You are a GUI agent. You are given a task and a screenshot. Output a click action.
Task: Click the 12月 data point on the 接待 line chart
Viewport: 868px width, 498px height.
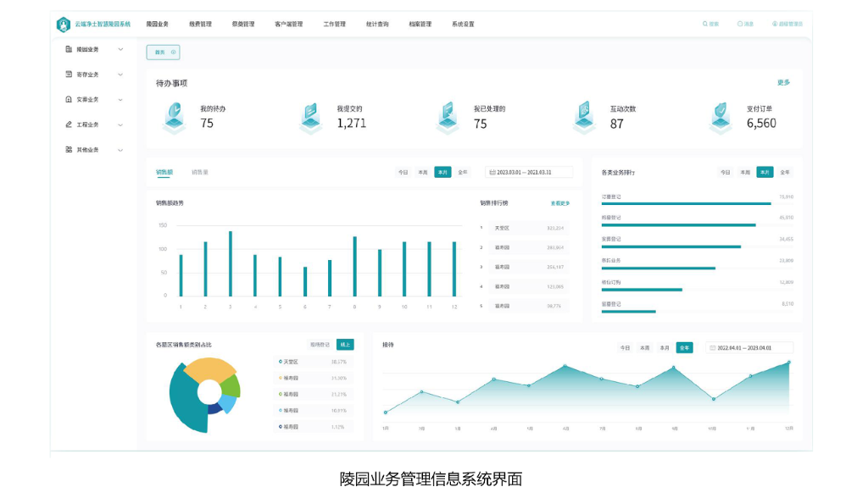(789, 362)
